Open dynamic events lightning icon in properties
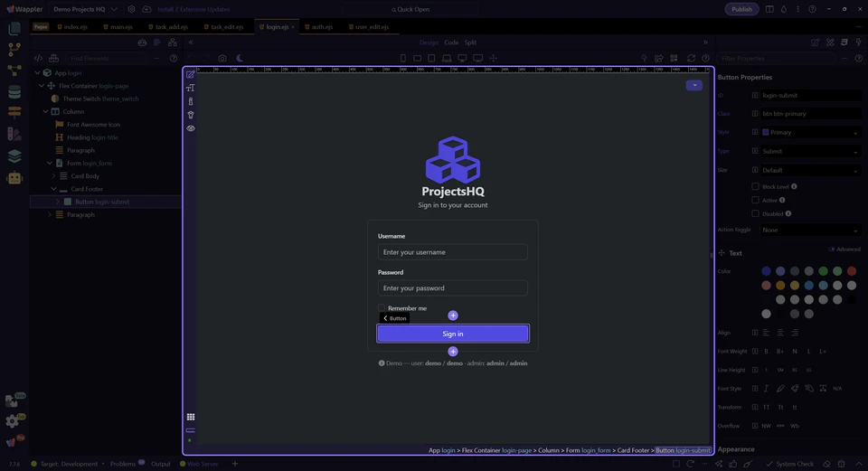868x471 pixels. [x=859, y=42]
